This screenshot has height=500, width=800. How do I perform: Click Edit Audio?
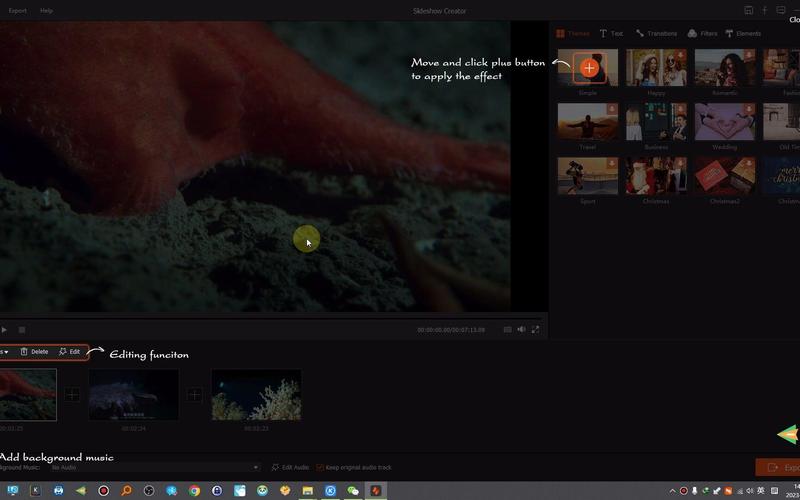tap(290, 467)
